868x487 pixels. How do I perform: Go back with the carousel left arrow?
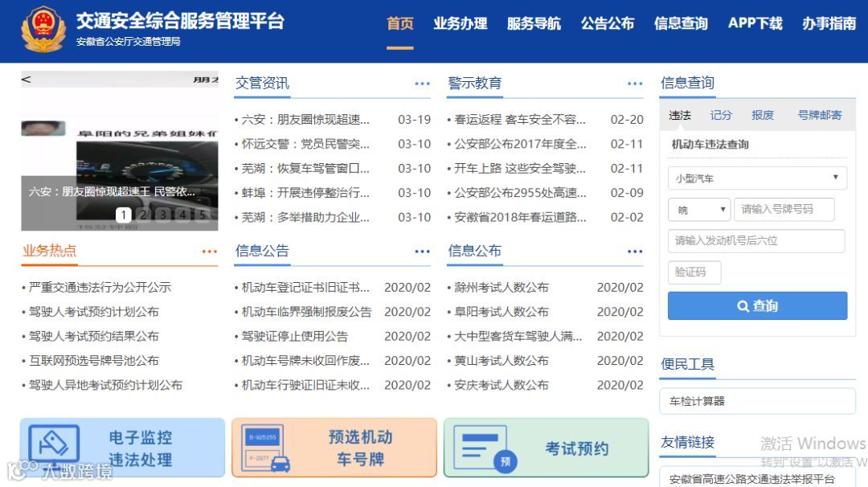(26, 80)
